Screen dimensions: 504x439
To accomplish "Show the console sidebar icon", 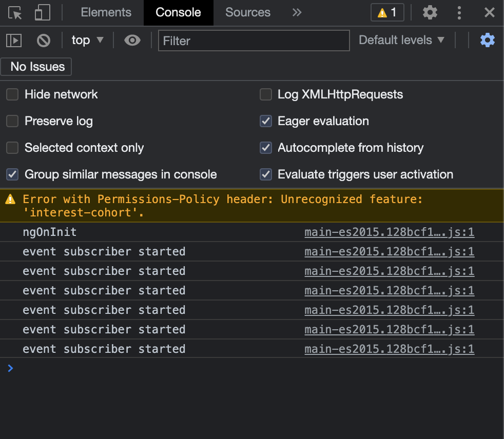I will (x=14, y=41).
